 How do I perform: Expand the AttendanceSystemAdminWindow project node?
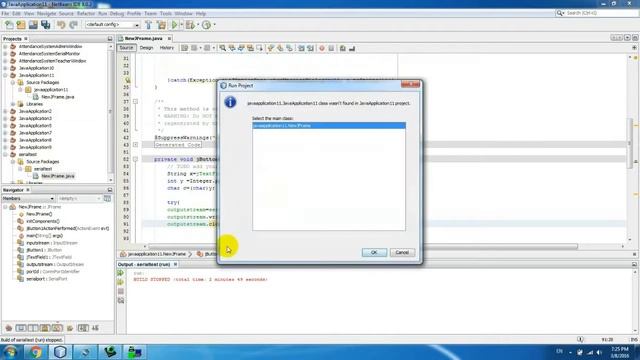tap(5, 47)
